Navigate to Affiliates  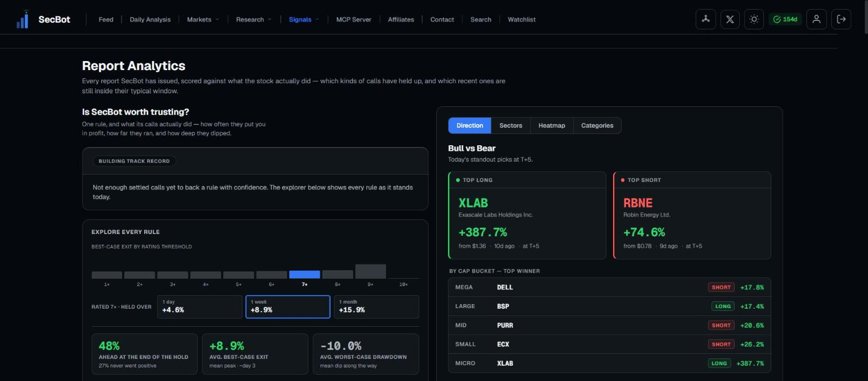click(x=401, y=19)
